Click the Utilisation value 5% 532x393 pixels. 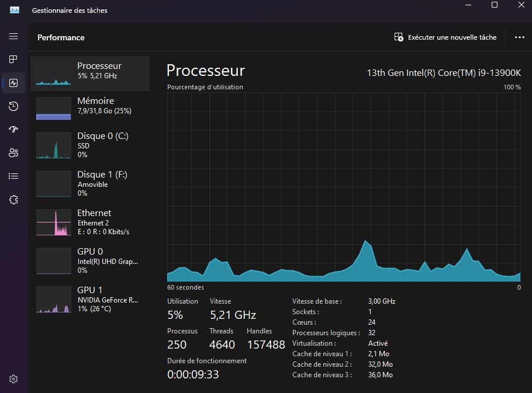(175, 315)
